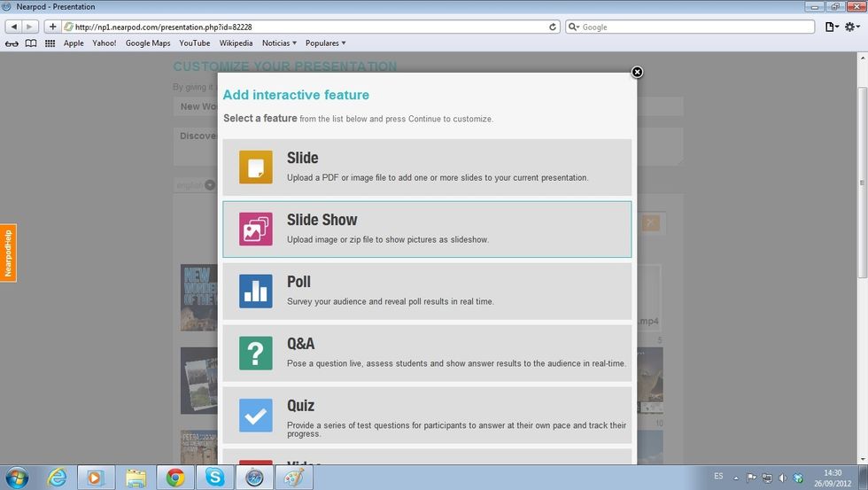Choose the green Q&A question mark icon
This screenshot has height=490, width=868.
click(x=256, y=353)
